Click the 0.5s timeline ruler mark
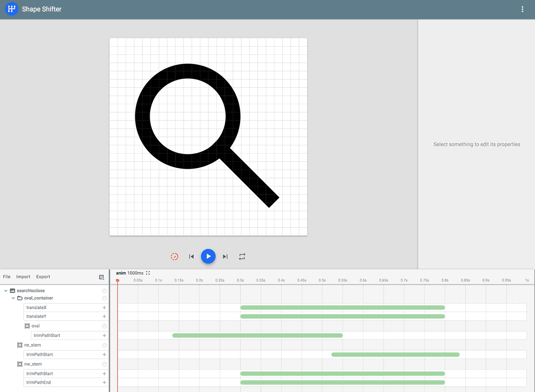The image size is (535, 392). pos(322,280)
